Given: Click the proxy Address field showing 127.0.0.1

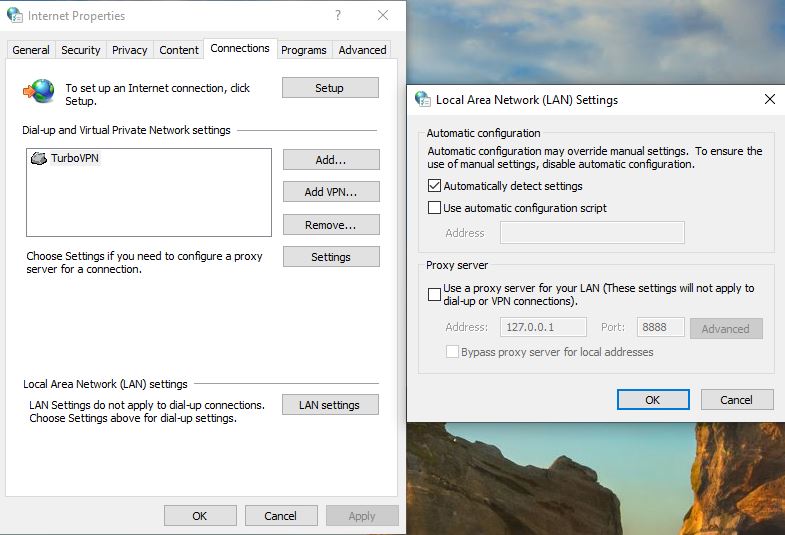Looking at the screenshot, I should point(543,327).
